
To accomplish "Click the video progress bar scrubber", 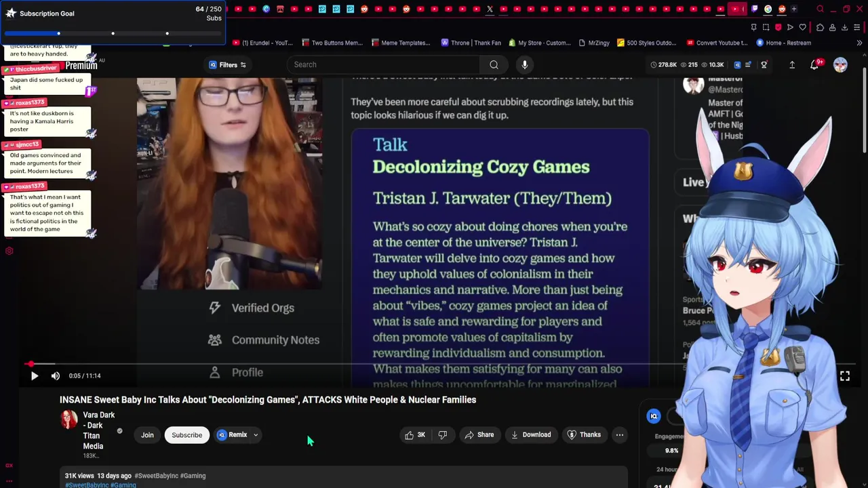I will [x=30, y=364].
